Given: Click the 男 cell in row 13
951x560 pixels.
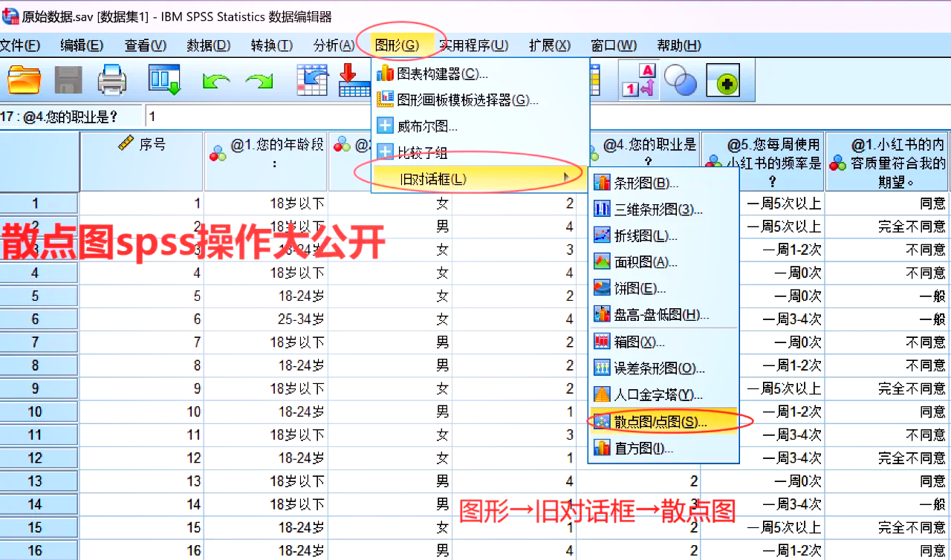Looking at the screenshot, I should (x=390, y=481).
